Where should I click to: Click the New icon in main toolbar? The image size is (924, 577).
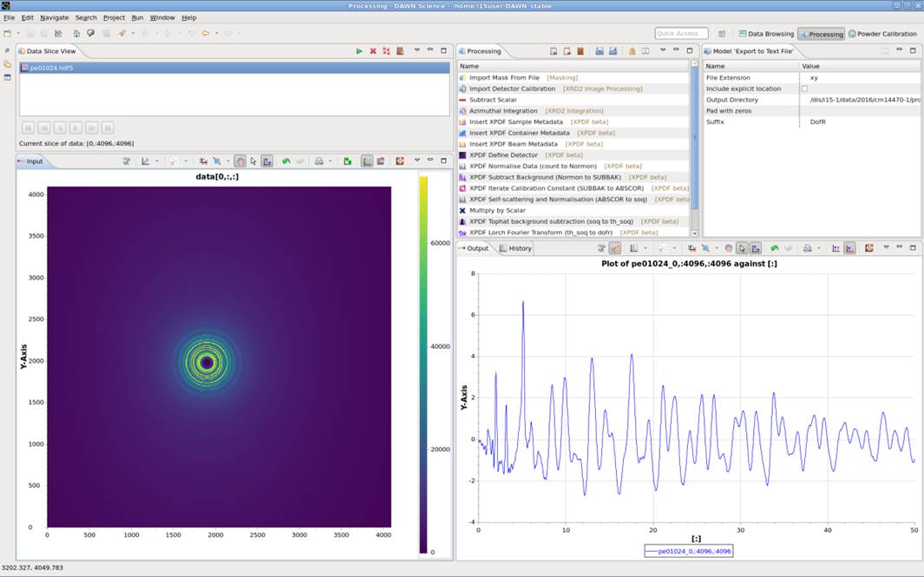[x=8, y=34]
